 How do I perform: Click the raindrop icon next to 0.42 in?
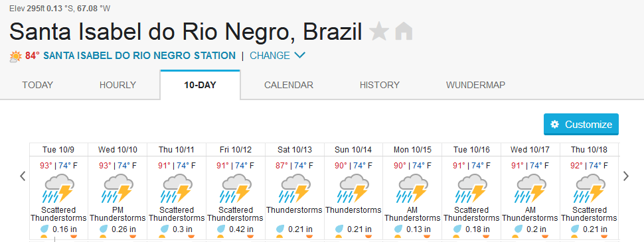pos(223,229)
